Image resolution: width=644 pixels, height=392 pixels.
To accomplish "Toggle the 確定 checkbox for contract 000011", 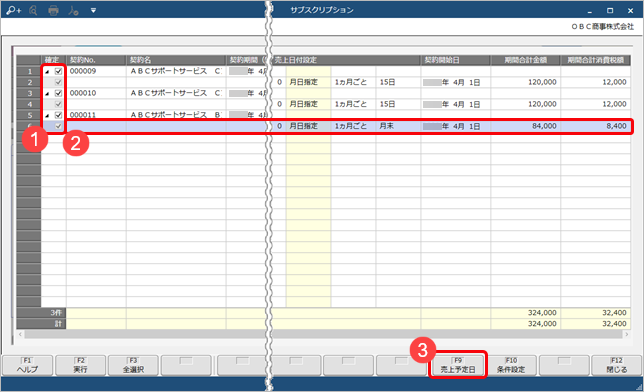I will (58, 115).
